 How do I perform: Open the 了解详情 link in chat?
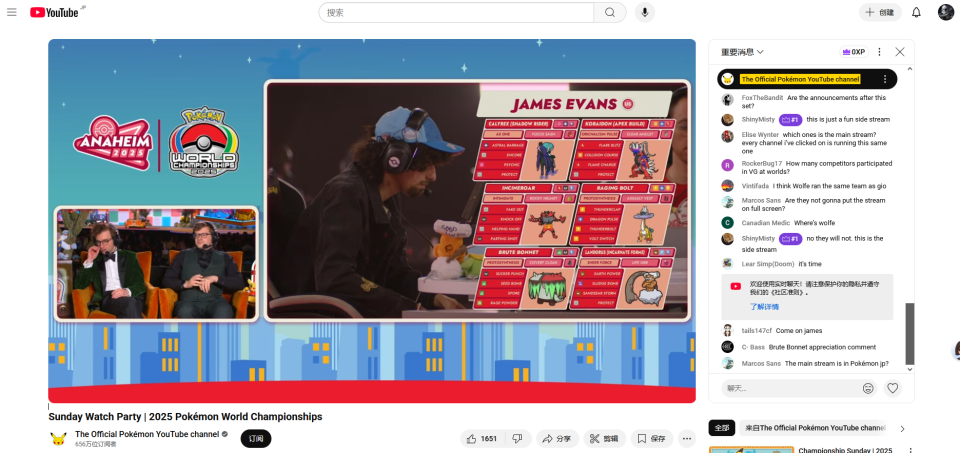[765, 307]
